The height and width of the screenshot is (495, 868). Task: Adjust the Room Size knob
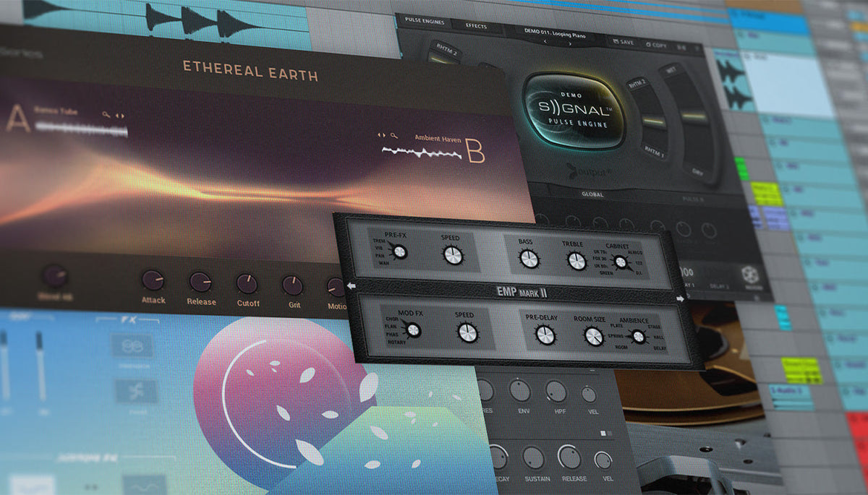[x=593, y=336]
